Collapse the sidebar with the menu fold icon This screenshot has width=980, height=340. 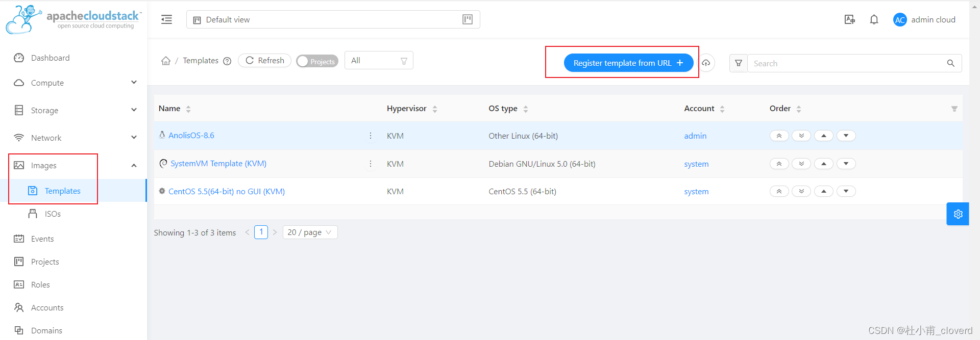coord(166,19)
